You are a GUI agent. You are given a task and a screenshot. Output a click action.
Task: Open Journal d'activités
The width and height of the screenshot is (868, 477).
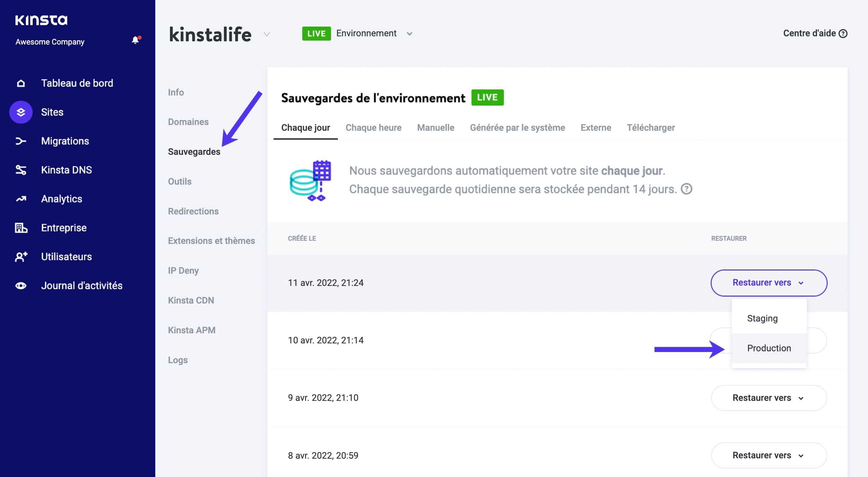(82, 286)
